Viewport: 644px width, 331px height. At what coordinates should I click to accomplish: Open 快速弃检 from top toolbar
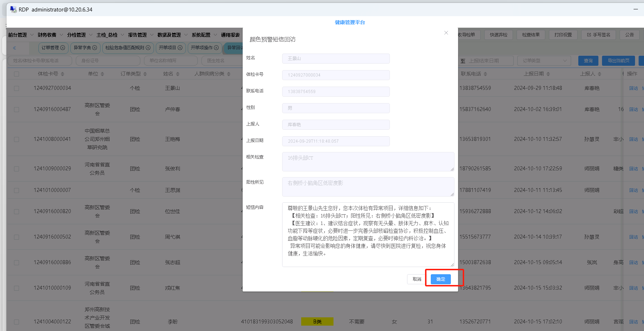pyautogui.click(x=499, y=35)
